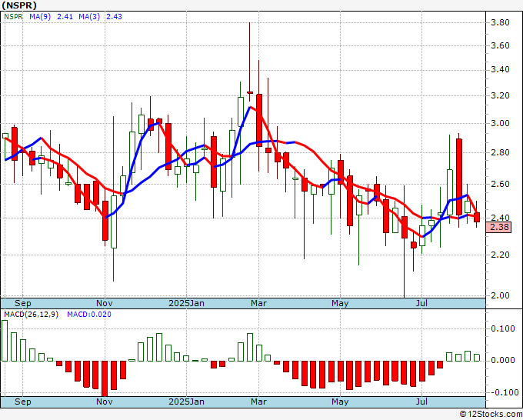
Task: Click the 2.20 price axis label
Action: 501,255
